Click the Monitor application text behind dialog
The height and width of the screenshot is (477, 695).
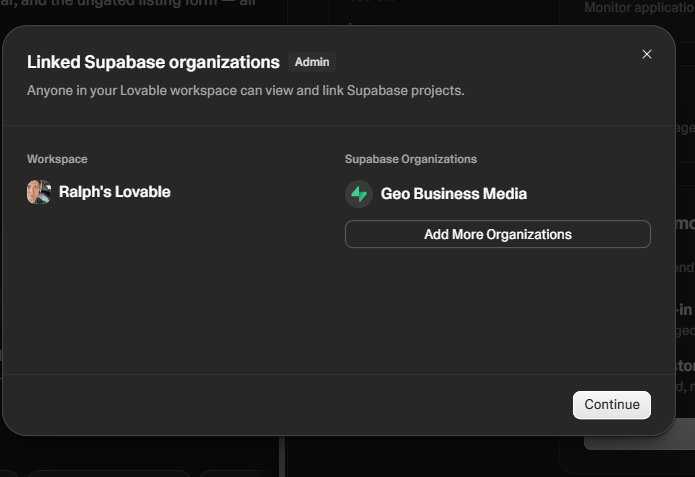tap(639, 8)
